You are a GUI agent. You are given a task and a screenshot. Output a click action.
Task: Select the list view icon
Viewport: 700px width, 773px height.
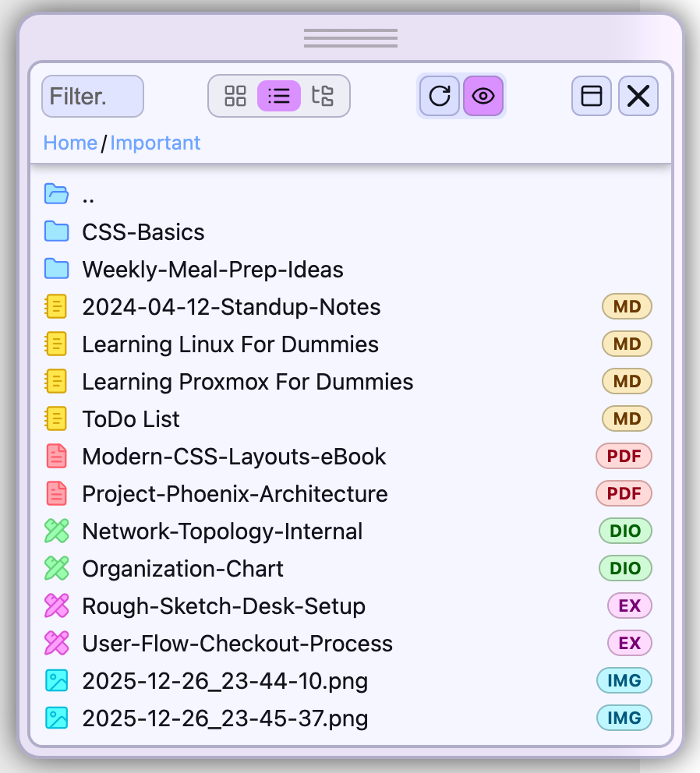[x=279, y=96]
